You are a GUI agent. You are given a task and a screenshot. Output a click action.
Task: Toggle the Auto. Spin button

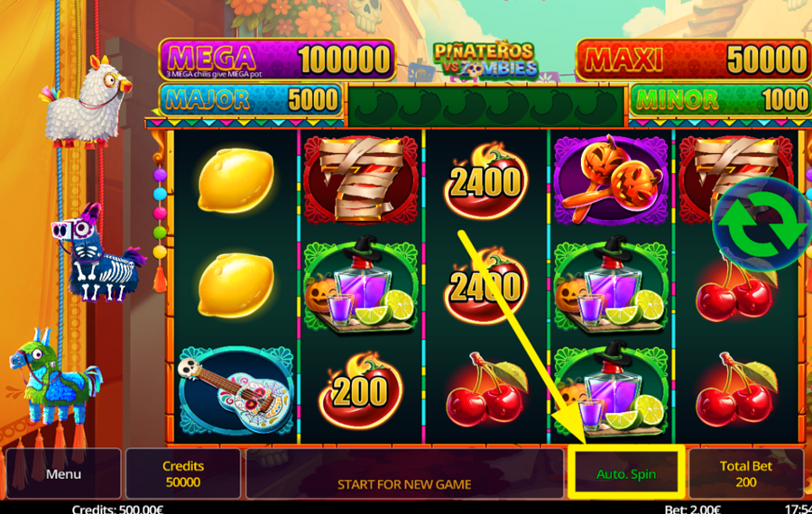coord(626,473)
